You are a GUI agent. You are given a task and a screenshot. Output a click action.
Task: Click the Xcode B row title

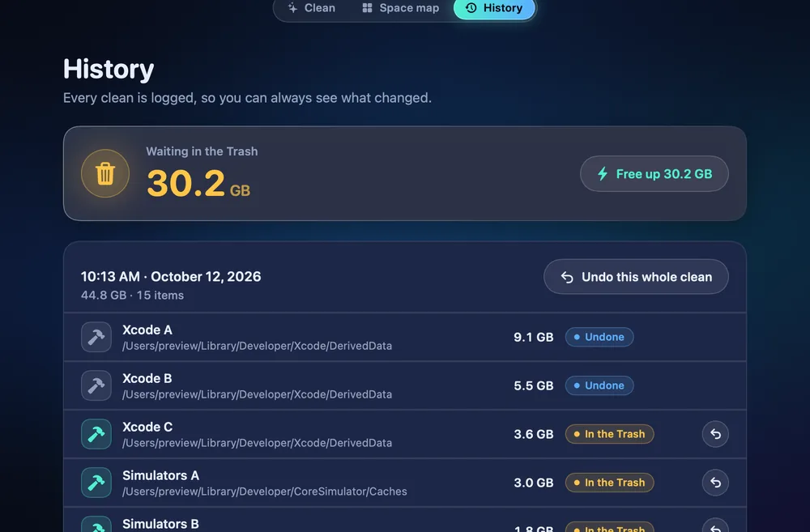(147, 378)
